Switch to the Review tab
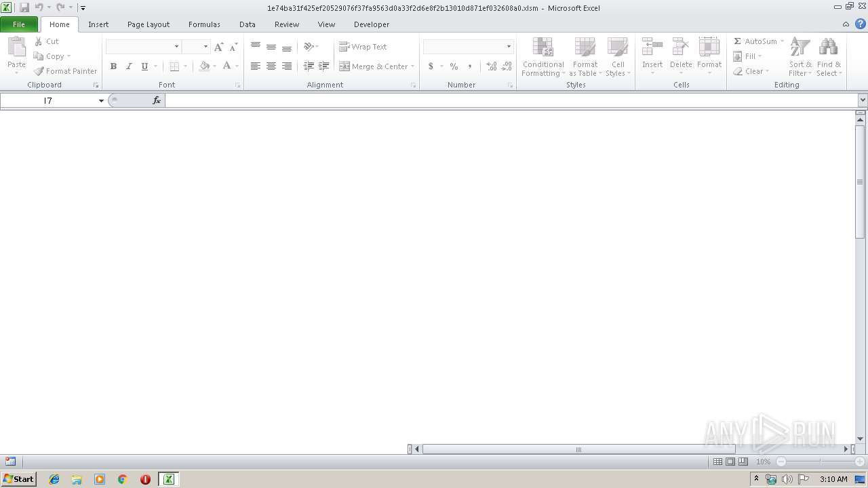The height and width of the screenshot is (488, 868). (x=287, y=24)
